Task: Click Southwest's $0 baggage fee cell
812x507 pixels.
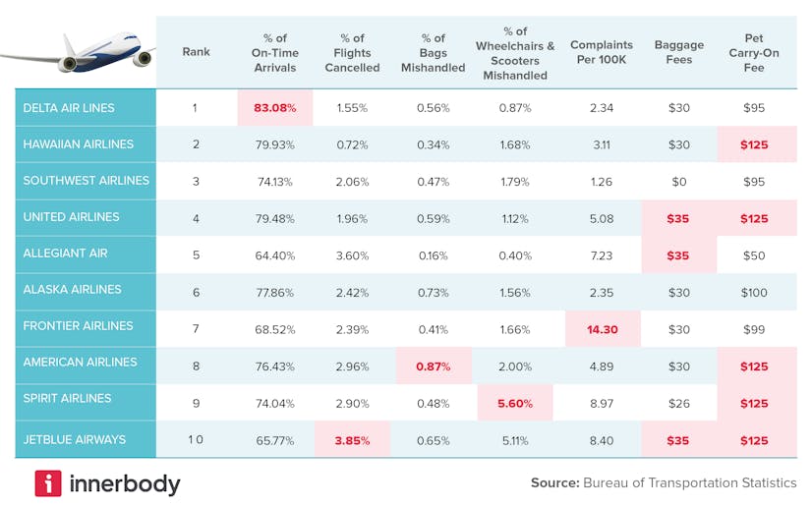Action: point(678,181)
